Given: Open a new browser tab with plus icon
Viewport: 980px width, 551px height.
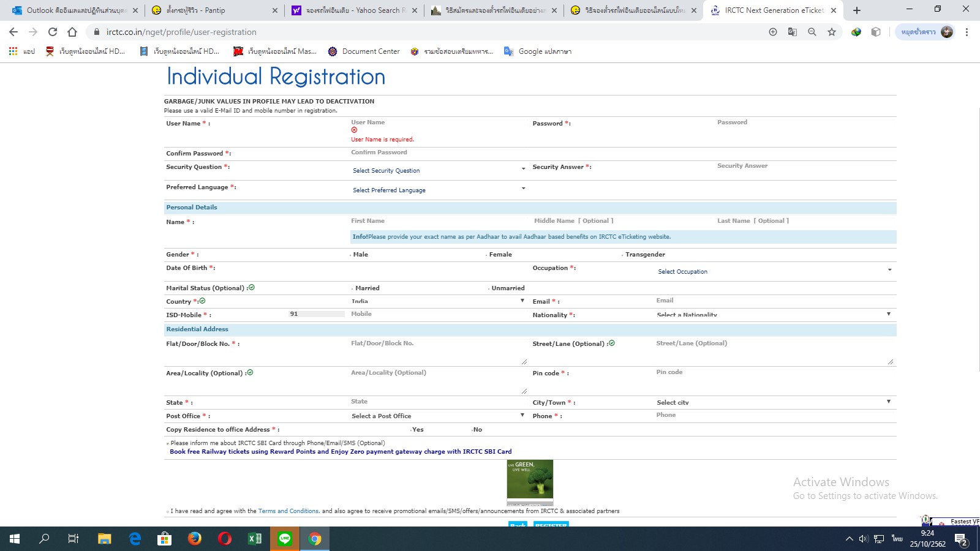Looking at the screenshot, I should click(x=857, y=10).
